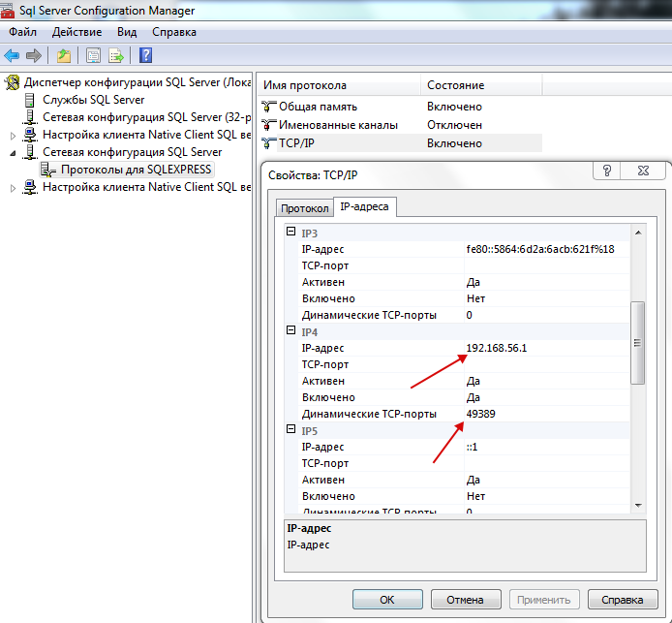This screenshot has height=623, width=672.
Task: Click the IP4 dynamic ports value 49389
Action: 481,414
